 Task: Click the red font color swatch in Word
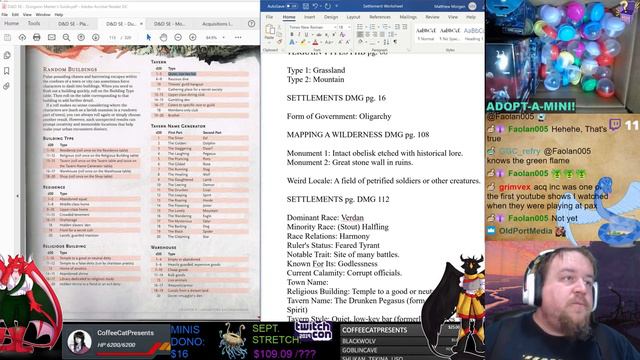click(x=315, y=42)
